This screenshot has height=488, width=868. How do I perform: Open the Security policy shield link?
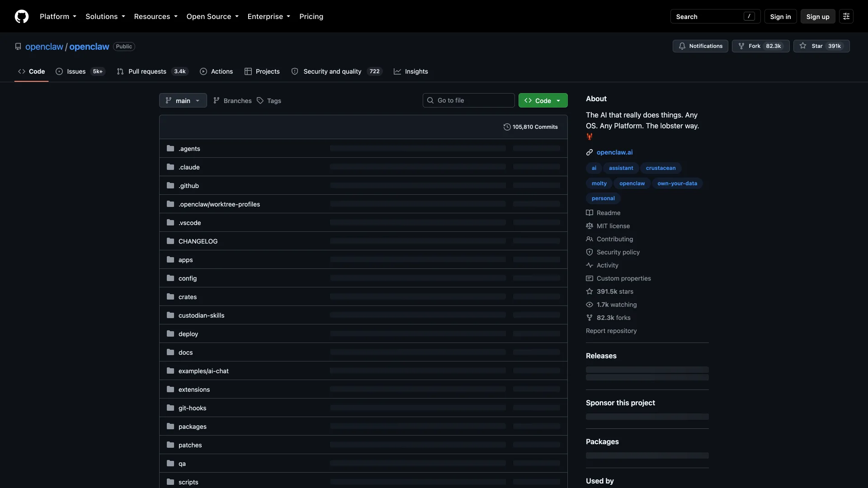[613, 252]
